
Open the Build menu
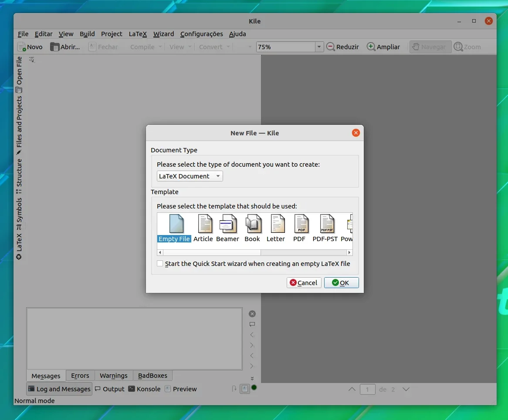[87, 34]
